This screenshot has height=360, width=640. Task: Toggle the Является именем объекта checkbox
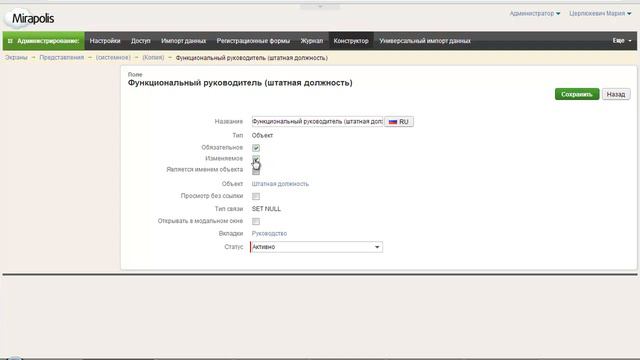(x=256, y=171)
